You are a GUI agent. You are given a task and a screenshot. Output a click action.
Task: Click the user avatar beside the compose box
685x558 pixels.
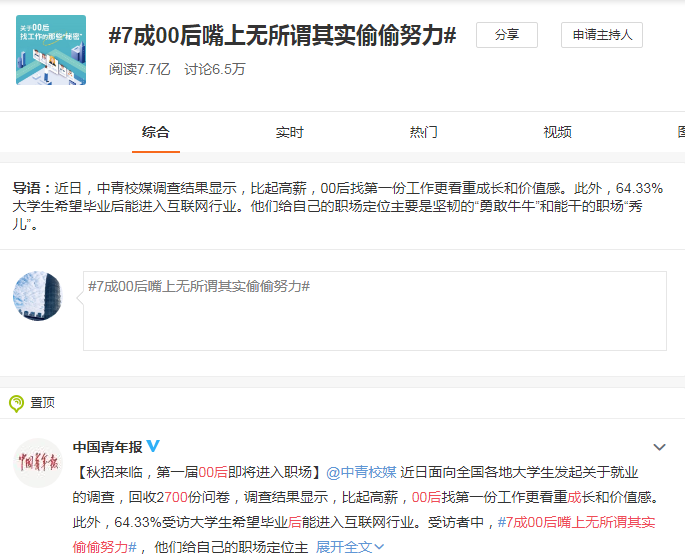[37, 296]
